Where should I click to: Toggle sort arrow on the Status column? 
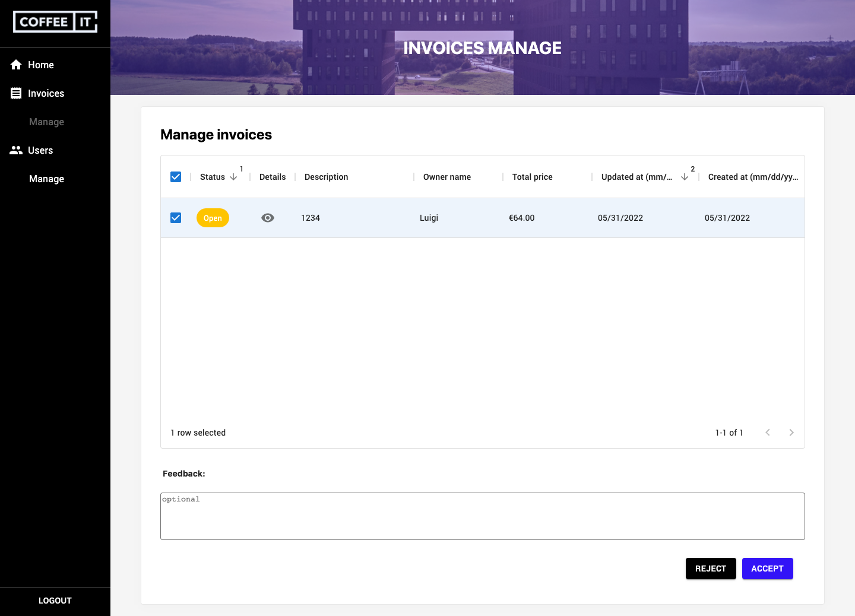(233, 177)
